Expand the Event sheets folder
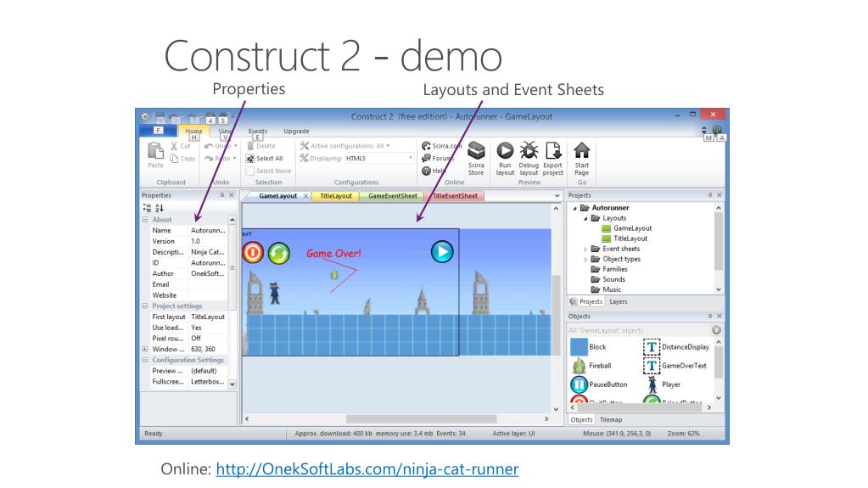 tap(585, 249)
